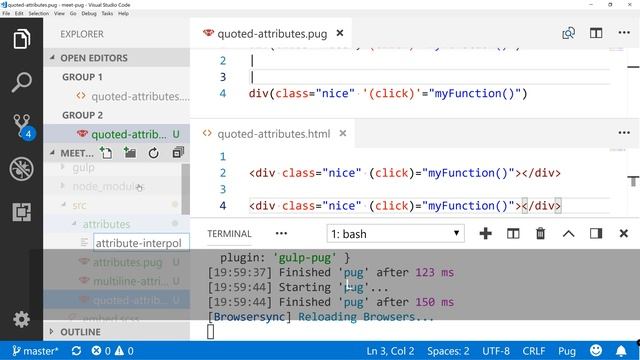The height and width of the screenshot is (360, 640).
Task: Open the Extensions view in activity bar
Action: click(21, 212)
